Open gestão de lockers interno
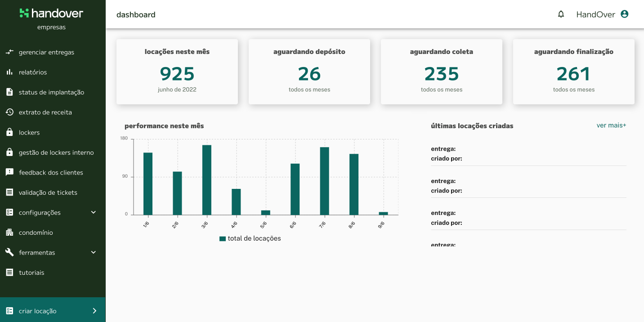This screenshot has width=644, height=322. [56, 152]
